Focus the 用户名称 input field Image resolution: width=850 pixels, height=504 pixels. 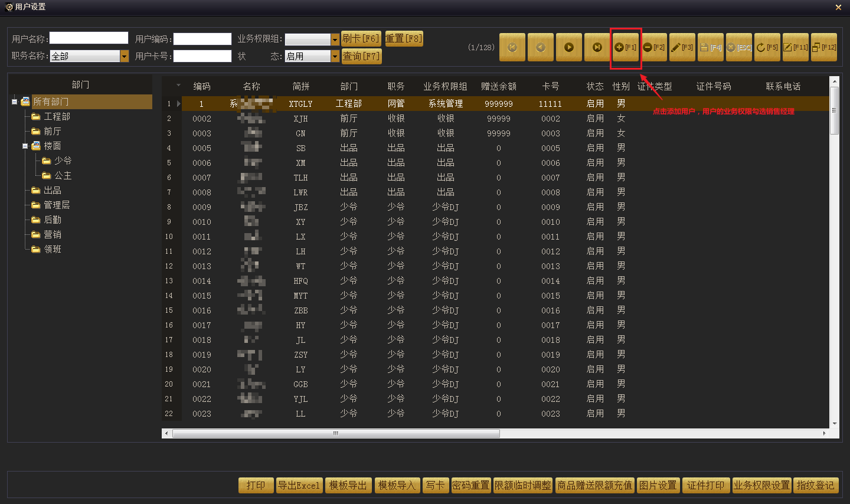coord(89,38)
